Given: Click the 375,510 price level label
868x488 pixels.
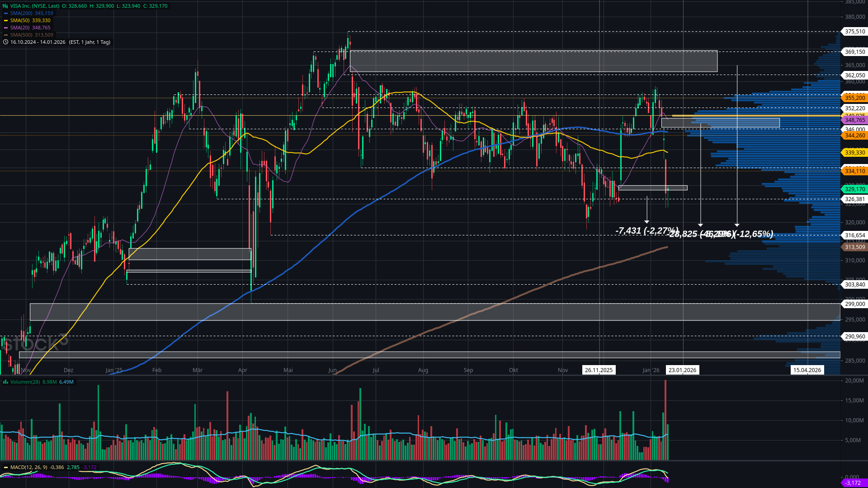Looking at the screenshot, I should coord(854,32).
